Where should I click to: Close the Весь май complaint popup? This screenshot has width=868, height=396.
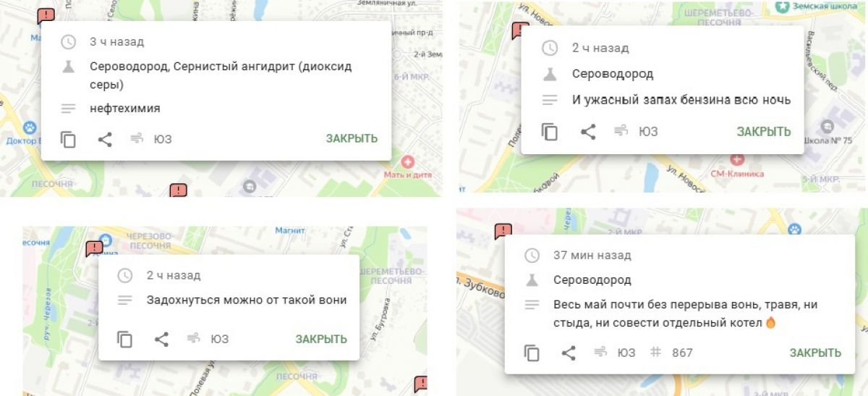coord(815,353)
